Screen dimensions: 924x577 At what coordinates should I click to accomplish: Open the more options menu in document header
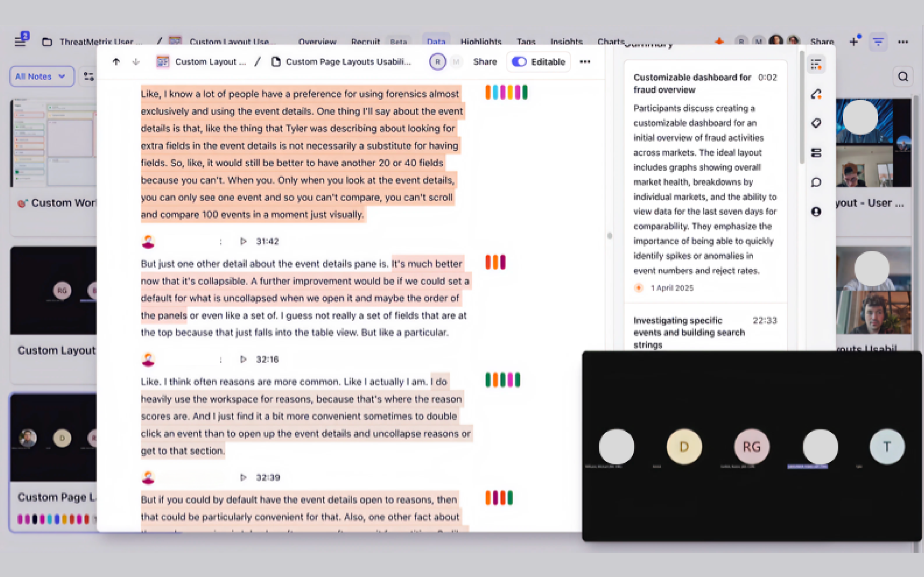pos(585,61)
